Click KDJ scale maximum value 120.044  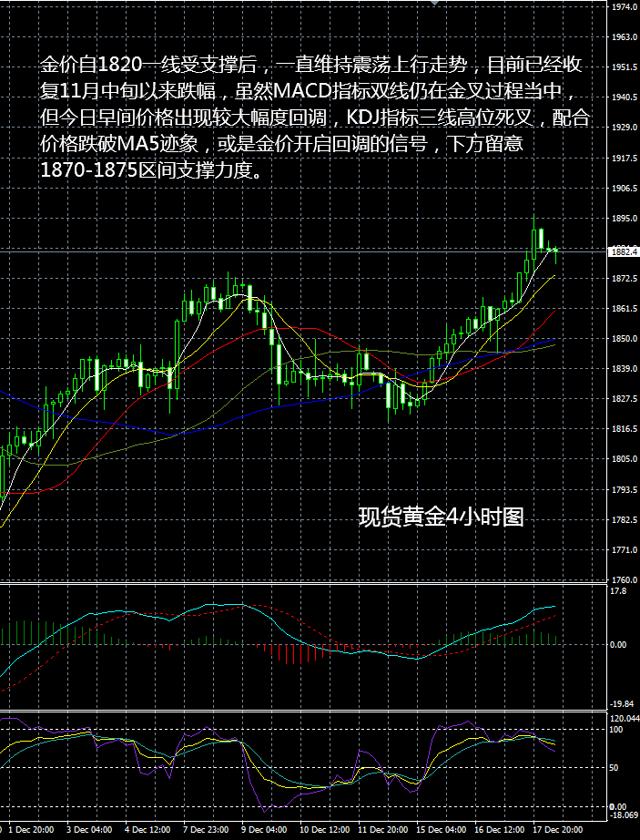point(625,719)
